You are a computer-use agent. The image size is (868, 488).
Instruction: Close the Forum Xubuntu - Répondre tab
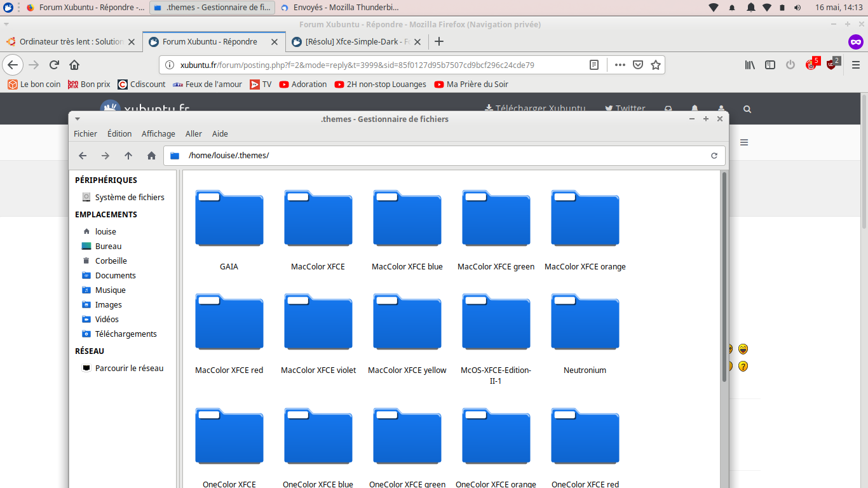[275, 42]
